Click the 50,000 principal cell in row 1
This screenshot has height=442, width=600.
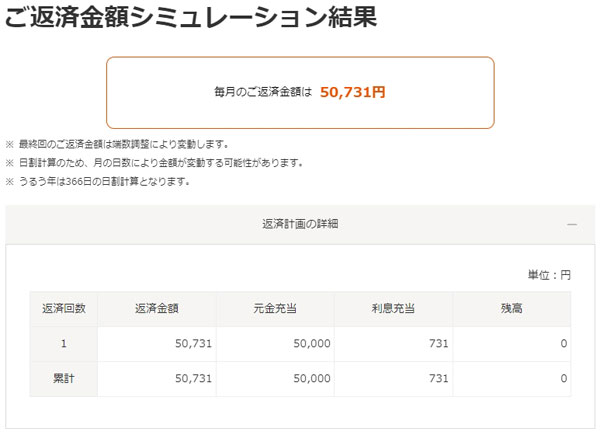click(312, 344)
